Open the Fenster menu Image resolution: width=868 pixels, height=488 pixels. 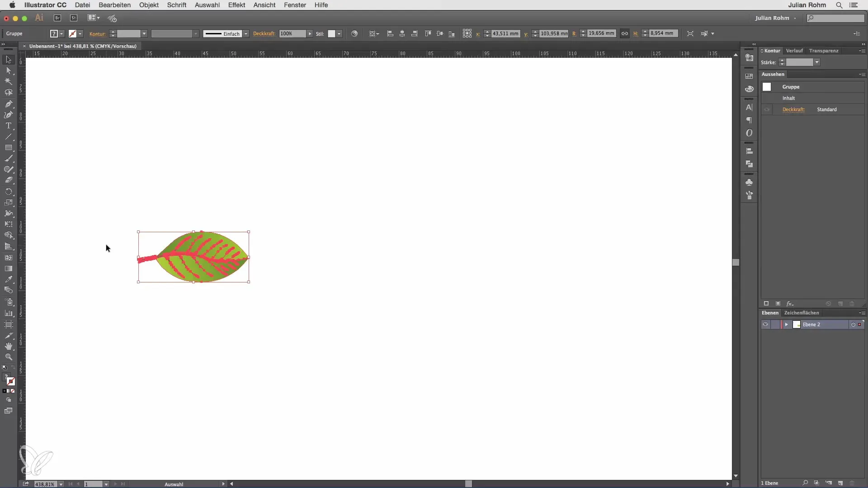click(295, 5)
